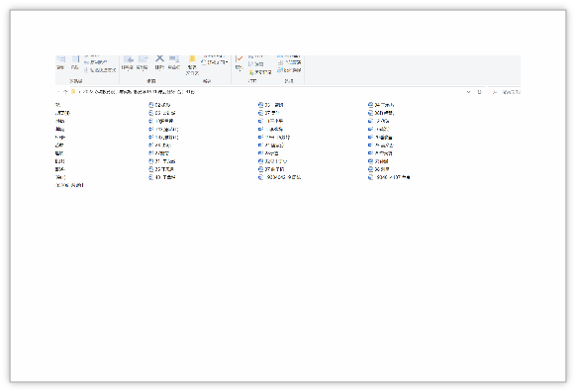Click in the search box
Viewport: 576px width, 392px height.
[506, 92]
